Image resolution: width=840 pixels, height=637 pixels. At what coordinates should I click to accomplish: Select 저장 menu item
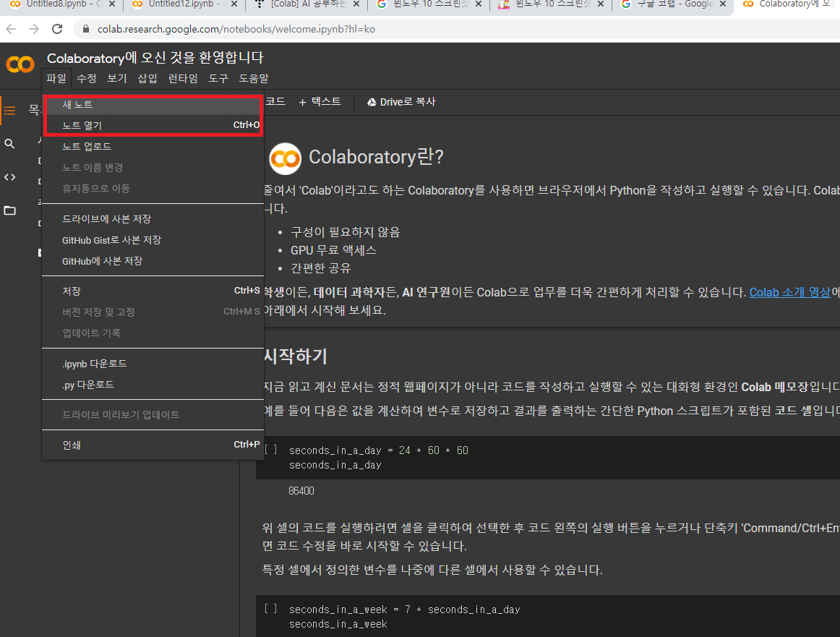(x=153, y=291)
